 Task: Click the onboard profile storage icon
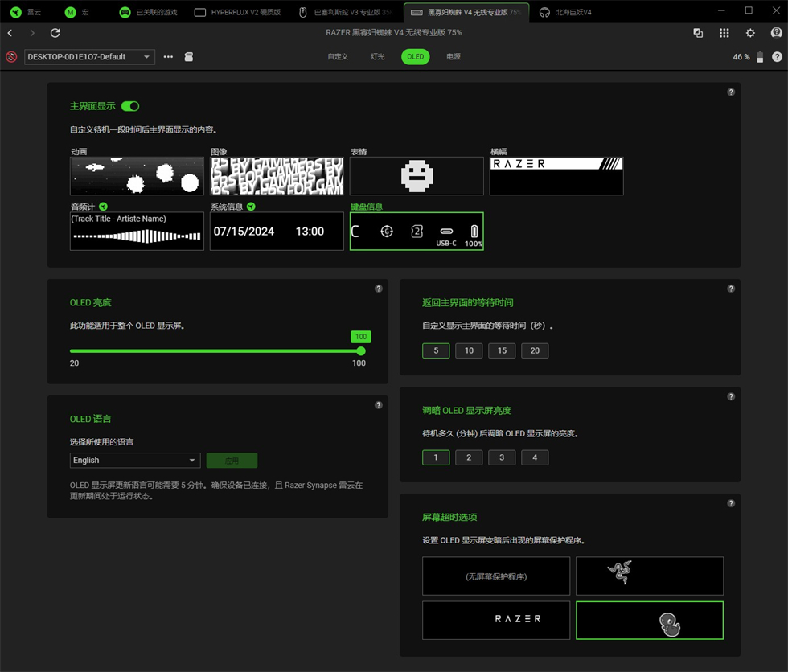(x=188, y=57)
